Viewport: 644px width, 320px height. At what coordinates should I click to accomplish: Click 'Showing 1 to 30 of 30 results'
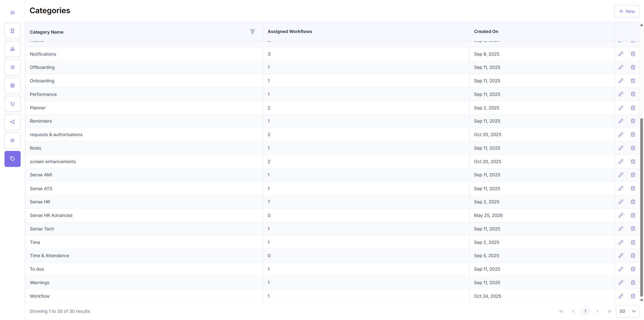coord(60,311)
